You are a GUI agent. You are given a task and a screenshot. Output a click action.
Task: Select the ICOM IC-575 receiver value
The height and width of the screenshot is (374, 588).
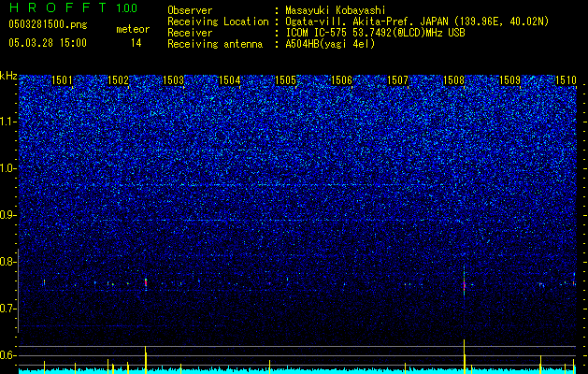(376, 33)
